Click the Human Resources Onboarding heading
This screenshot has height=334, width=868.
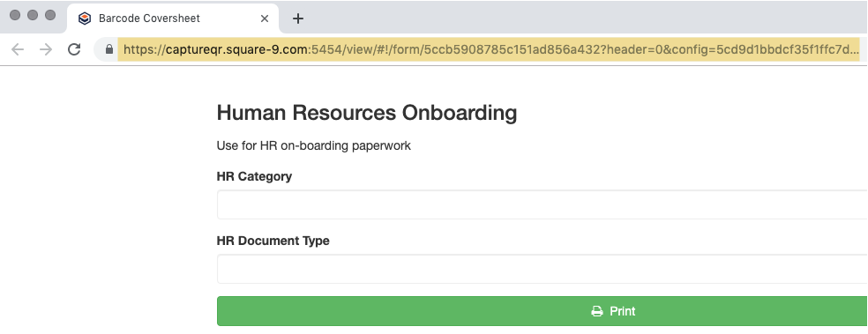367,113
